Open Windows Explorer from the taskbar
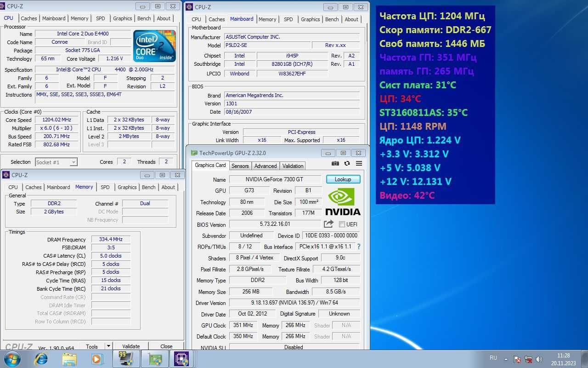This screenshot has width=588, height=368. [69, 359]
